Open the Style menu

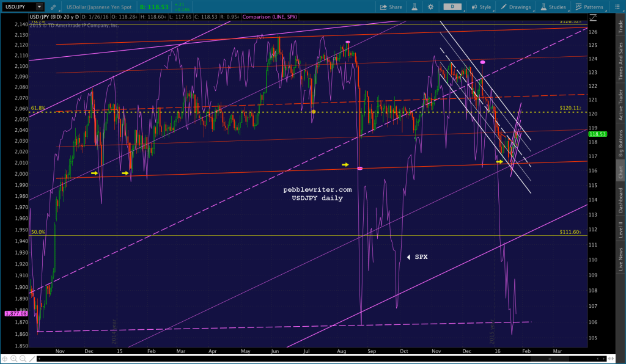tap(481, 7)
